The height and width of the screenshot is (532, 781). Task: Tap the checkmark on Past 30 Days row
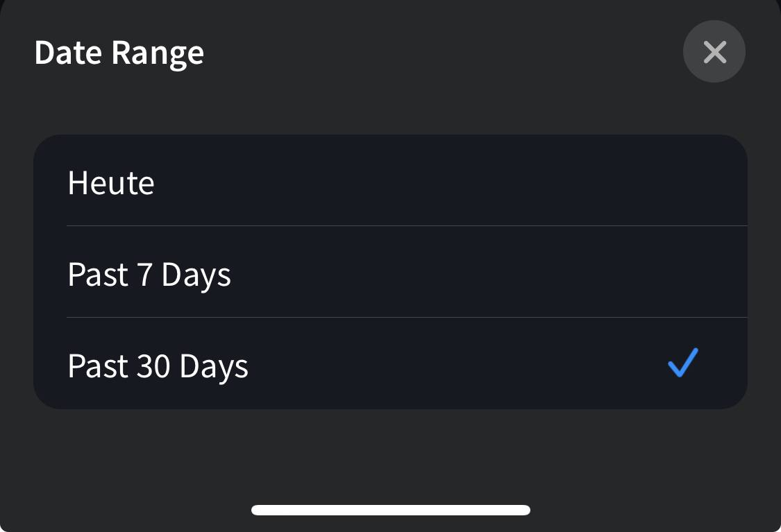(x=682, y=363)
